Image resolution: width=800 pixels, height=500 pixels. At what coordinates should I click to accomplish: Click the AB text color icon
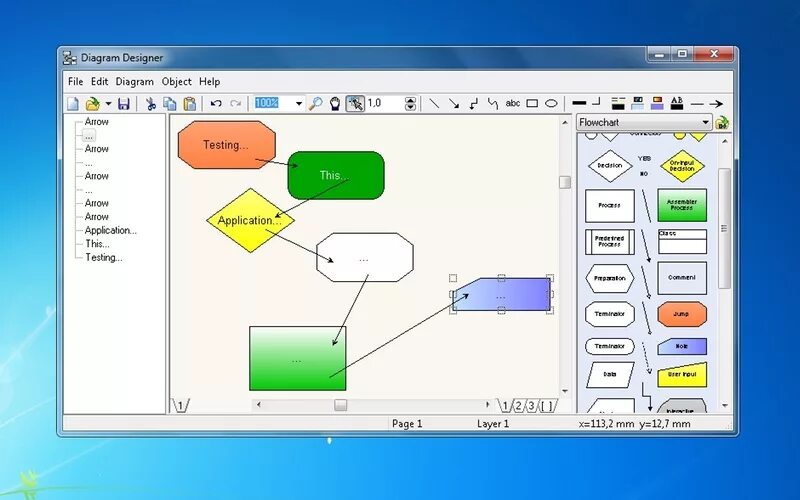point(677,104)
